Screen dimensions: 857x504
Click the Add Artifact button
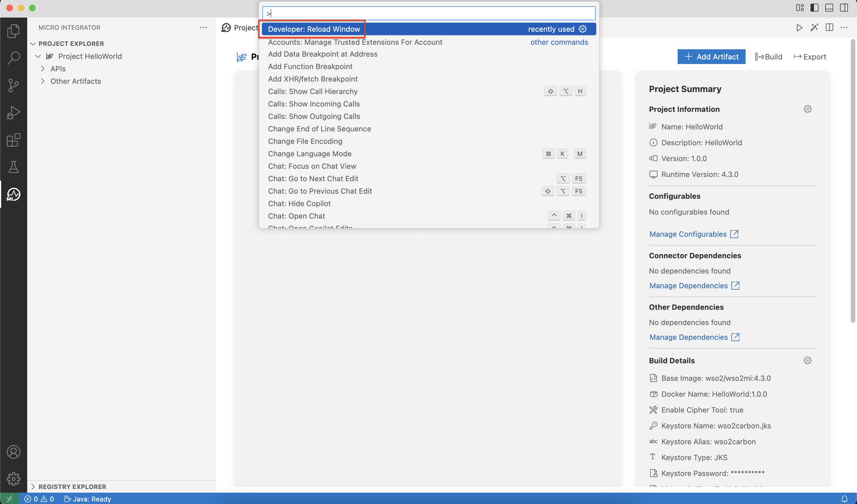711,57
